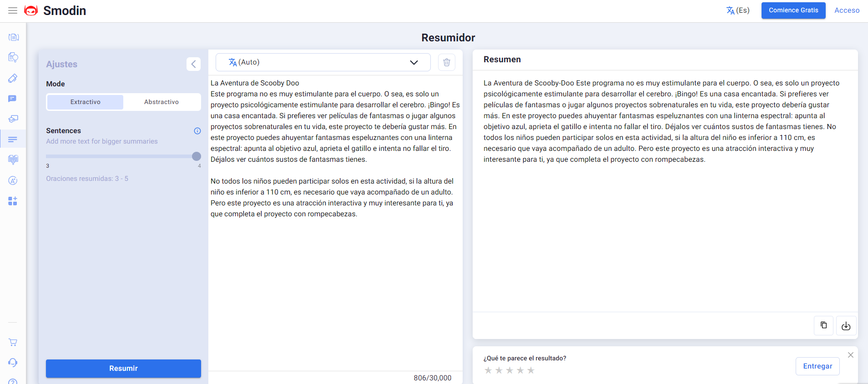868x384 pixels.
Task: Rate the result one star
Action: pos(488,370)
